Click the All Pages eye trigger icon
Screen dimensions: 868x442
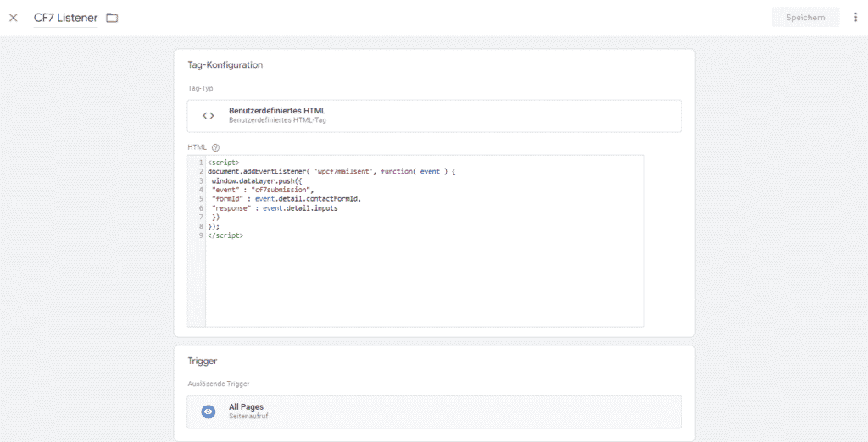(x=209, y=412)
